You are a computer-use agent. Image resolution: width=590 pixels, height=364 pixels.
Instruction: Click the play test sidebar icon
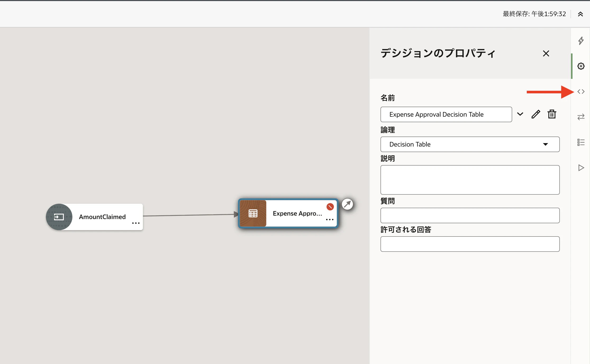581,168
